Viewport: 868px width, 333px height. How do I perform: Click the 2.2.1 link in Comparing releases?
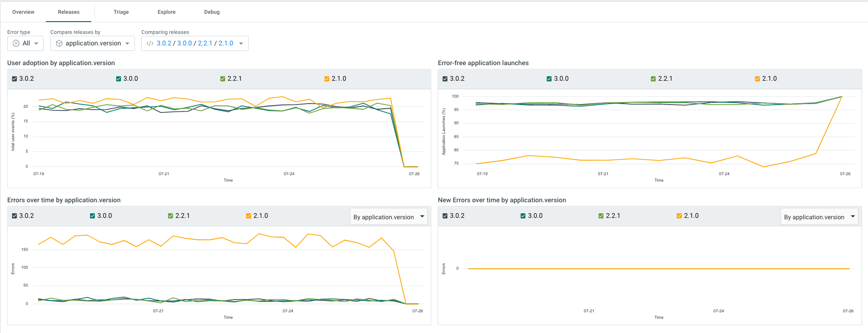click(x=205, y=43)
